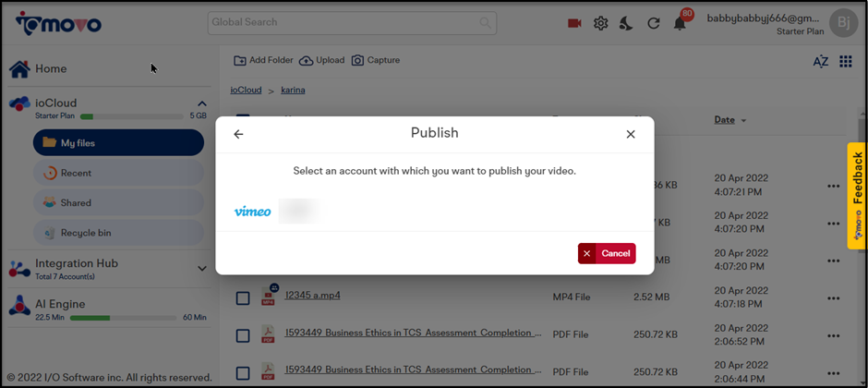Open the Recycle bin
The width and height of the screenshot is (868, 388).
click(x=118, y=233)
